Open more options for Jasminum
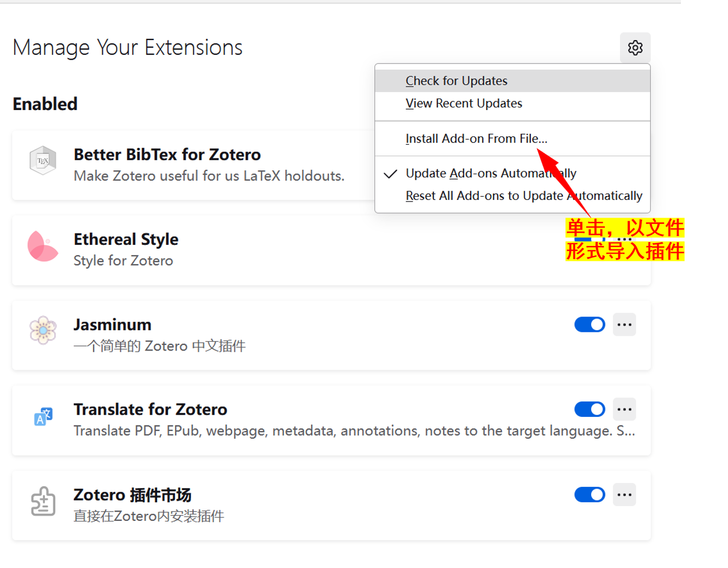The width and height of the screenshot is (728, 568). [x=624, y=325]
